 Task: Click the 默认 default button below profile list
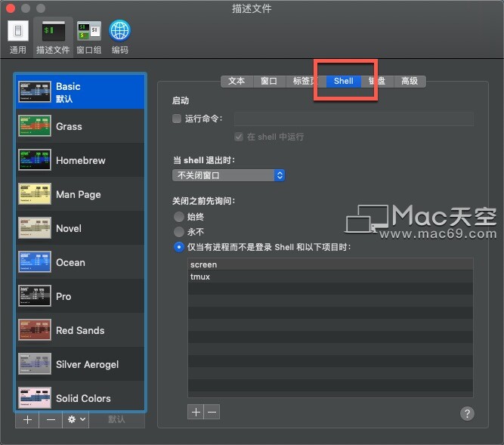coord(116,419)
